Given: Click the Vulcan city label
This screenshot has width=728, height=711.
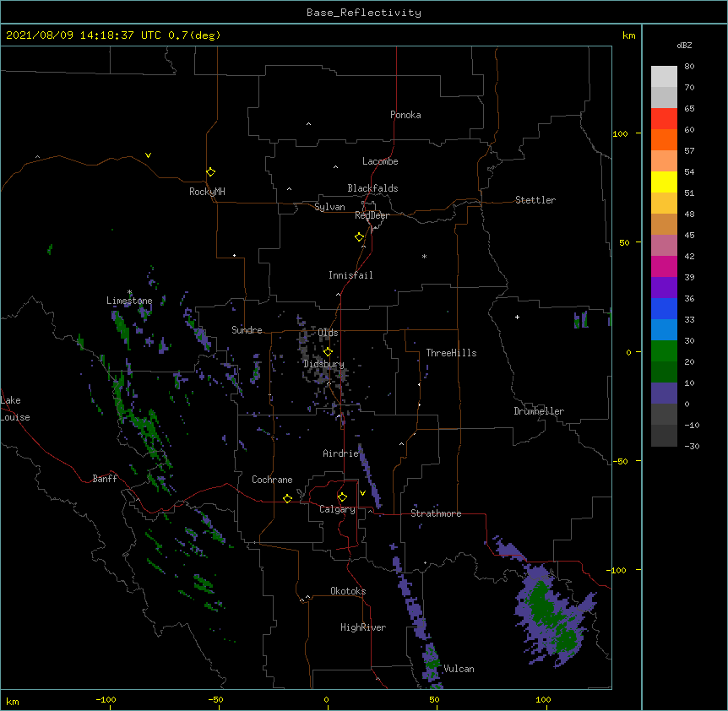Looking at the screenshot, I should (x=459, y=669).
